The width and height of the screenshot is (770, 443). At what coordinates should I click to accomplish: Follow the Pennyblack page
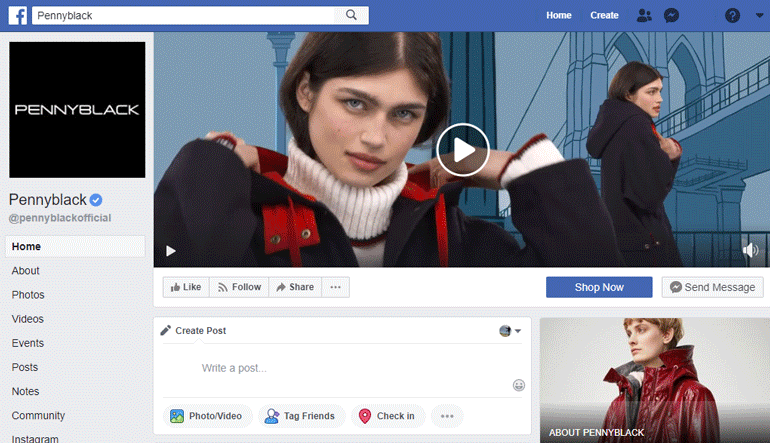(x=239, y=287)
